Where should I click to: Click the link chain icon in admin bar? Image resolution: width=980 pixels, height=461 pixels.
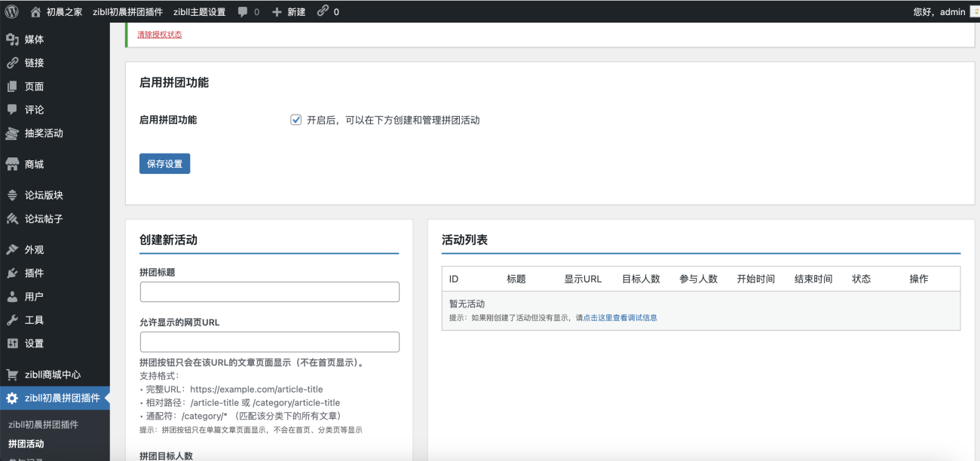click(x=323, y=11)
